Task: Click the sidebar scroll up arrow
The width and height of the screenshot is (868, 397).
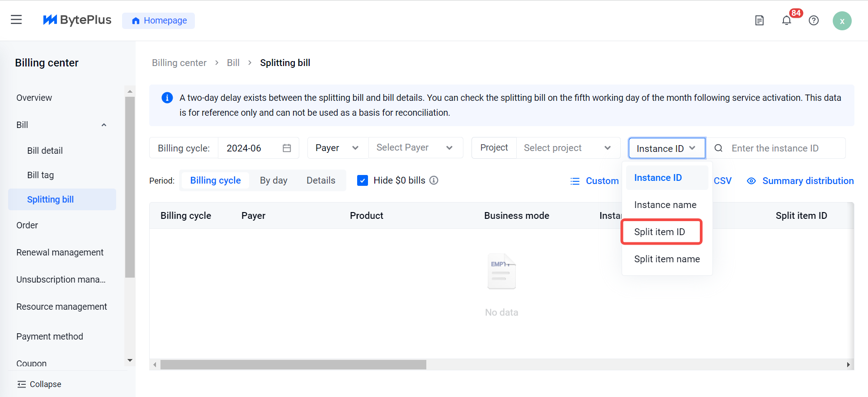Action: (130, 91)
